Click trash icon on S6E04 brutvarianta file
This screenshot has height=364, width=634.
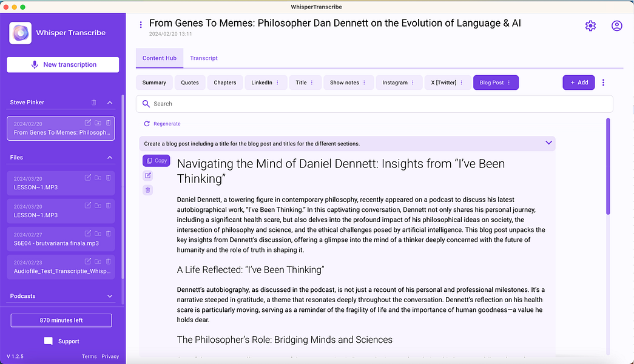[109, 234]
